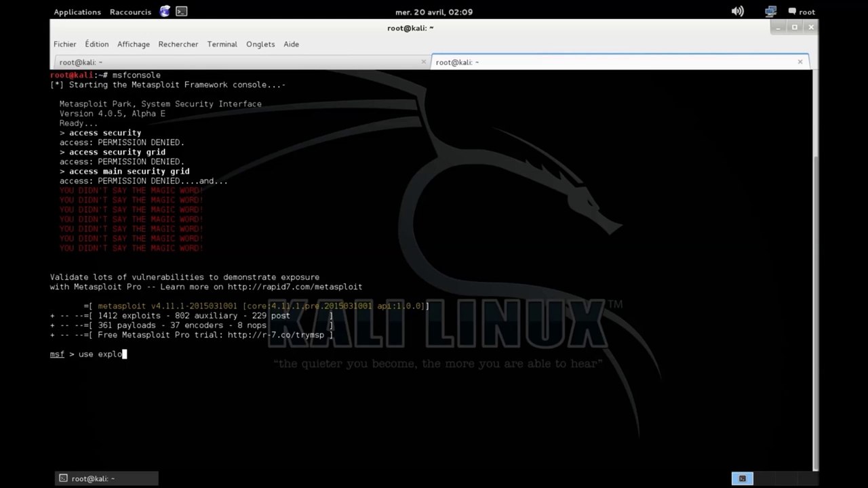Minimize the terminal window
Image resolution: width=868 pixels, height=488 pixels.
point(778,27)
